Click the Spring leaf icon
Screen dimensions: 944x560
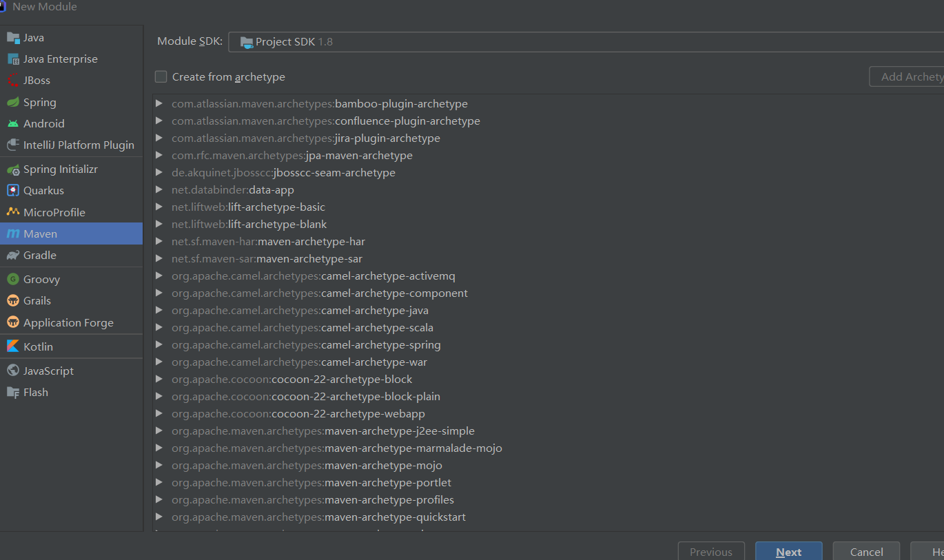pos(12,102)
